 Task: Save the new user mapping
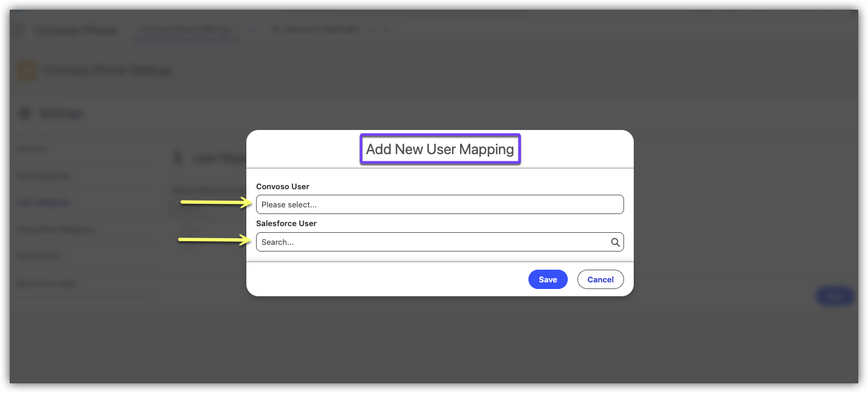pos(547,279)
